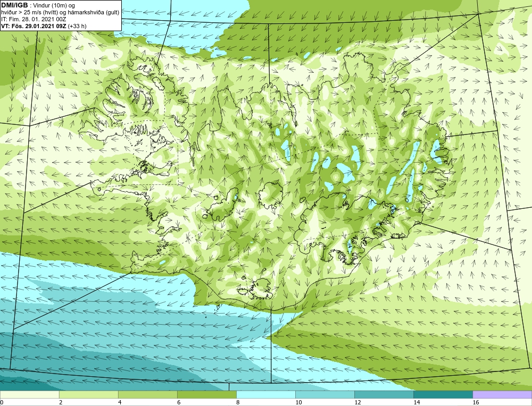
Task: Click the turquoise 10–12 m/s legend swatch
Action: pyautogui.click(x=325, y=394)
